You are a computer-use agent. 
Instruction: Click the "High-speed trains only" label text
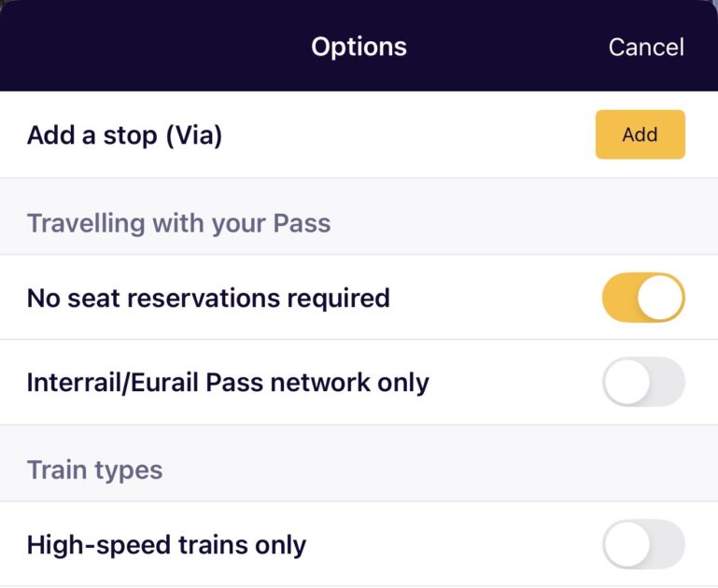click(166, 544)
